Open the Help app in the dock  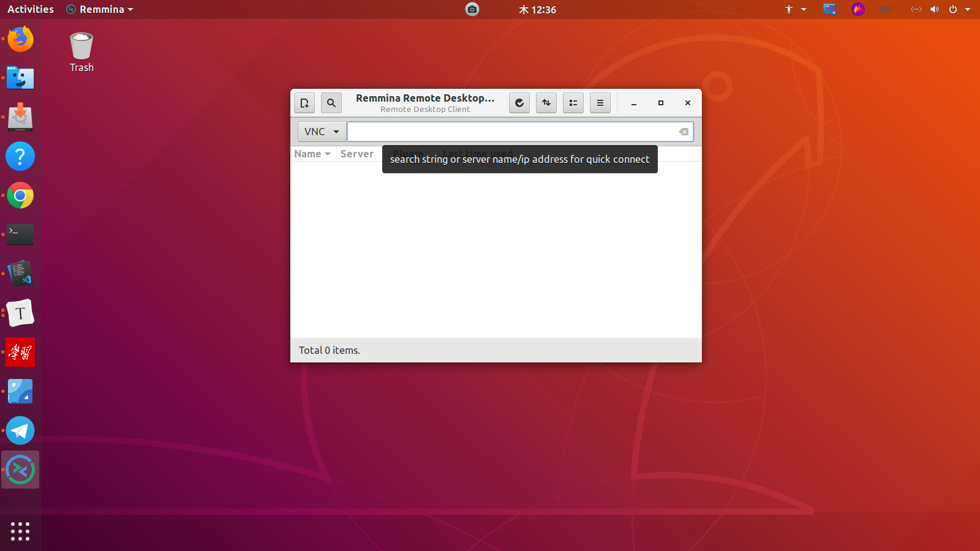20,156
